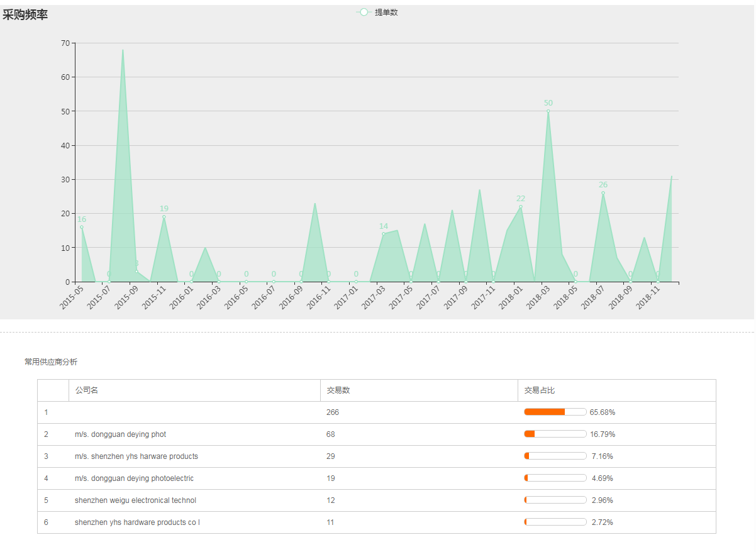Viewport: 756px width, 552px height.
Task: Click the 2015-05 x-axis label
Action: (x=72, y=297)
